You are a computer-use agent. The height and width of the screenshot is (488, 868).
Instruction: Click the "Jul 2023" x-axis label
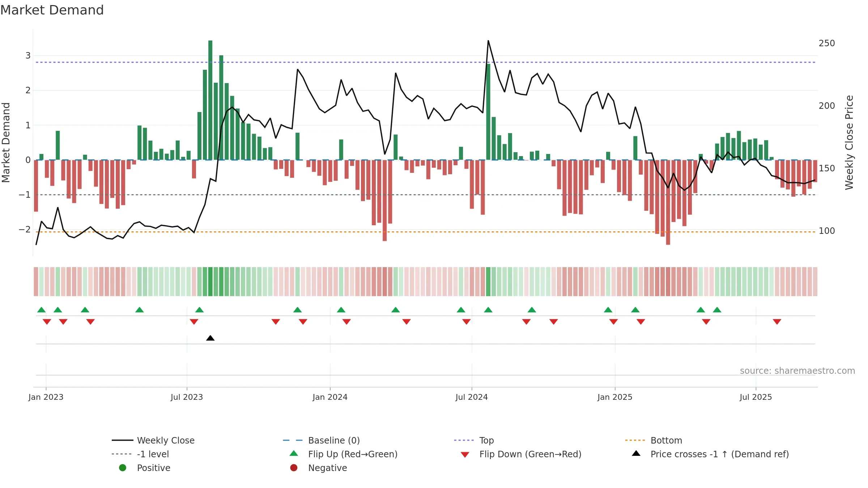pos(187,397)
